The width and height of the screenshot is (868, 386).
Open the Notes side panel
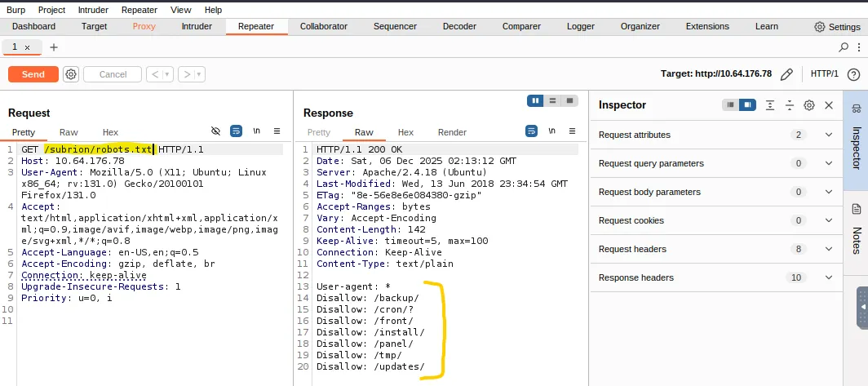tap(857, 228)
